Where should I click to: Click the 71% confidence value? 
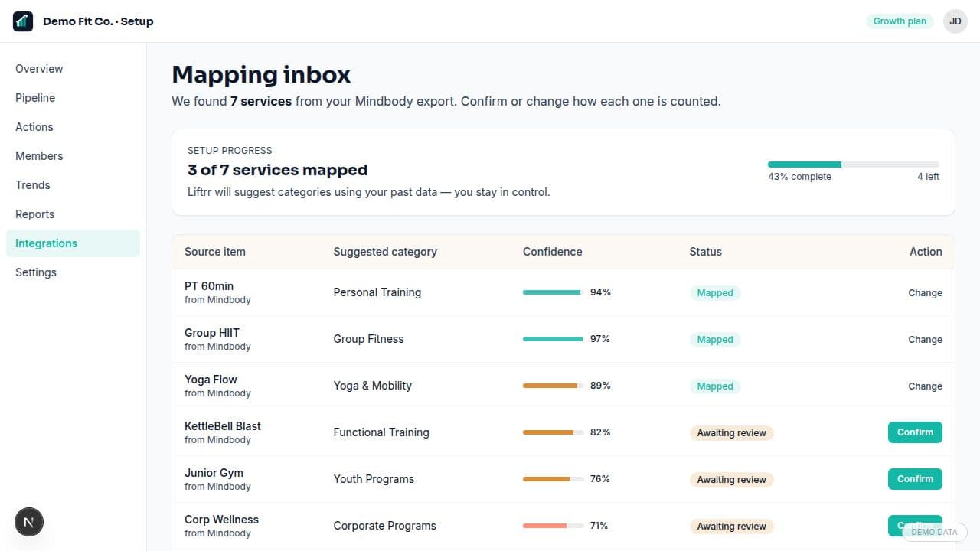coord(599,526)
